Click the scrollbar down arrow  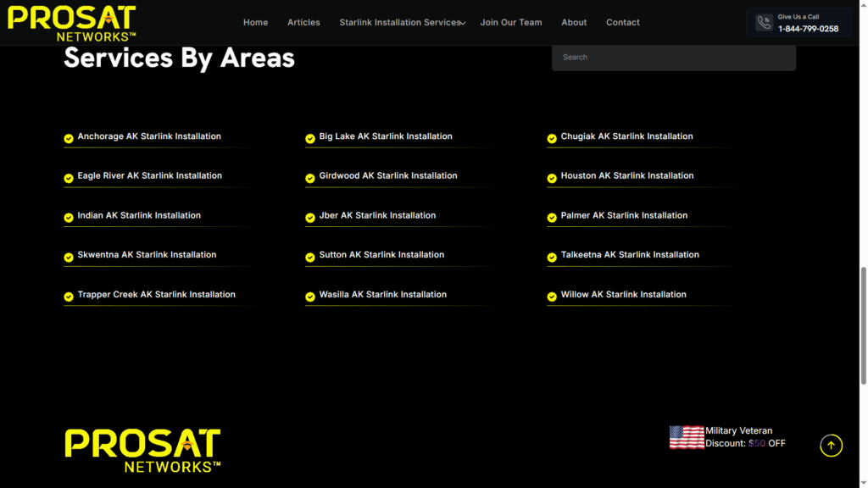coord(863,484)
